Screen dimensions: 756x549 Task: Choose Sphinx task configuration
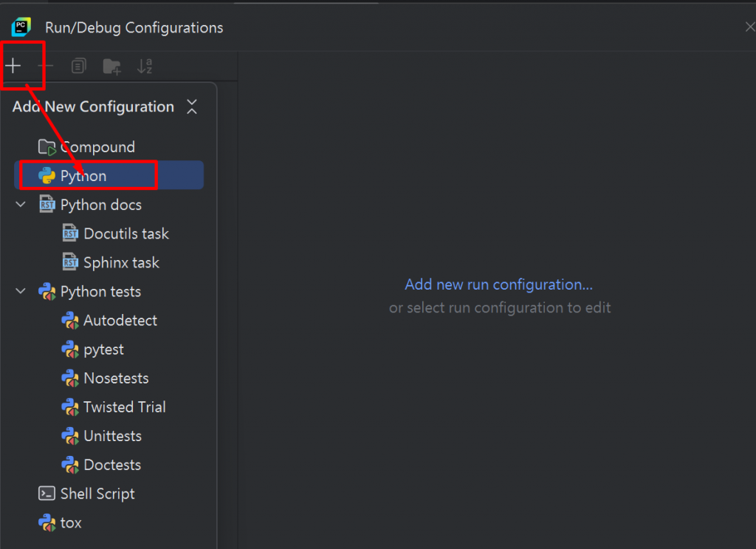(x=122, y=263)
